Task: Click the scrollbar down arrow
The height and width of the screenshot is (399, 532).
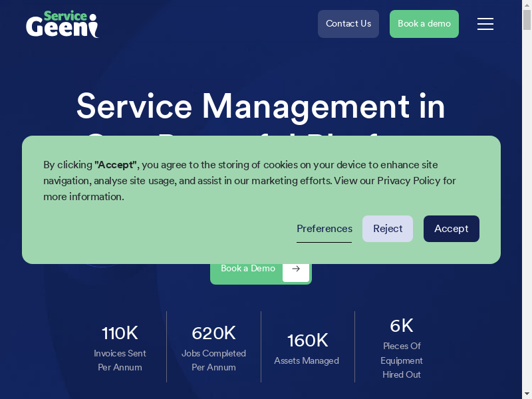Action: click(527, 394)
